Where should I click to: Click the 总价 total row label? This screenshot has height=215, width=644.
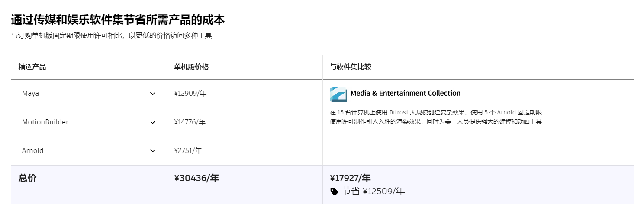click(27, 178)
